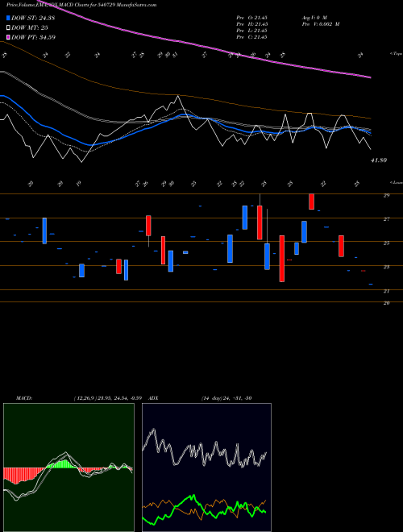The width and height of the screenshot is (403, 532).
Task: Click the 'Pre L: 21.45' value
Action: pos(252,31)
